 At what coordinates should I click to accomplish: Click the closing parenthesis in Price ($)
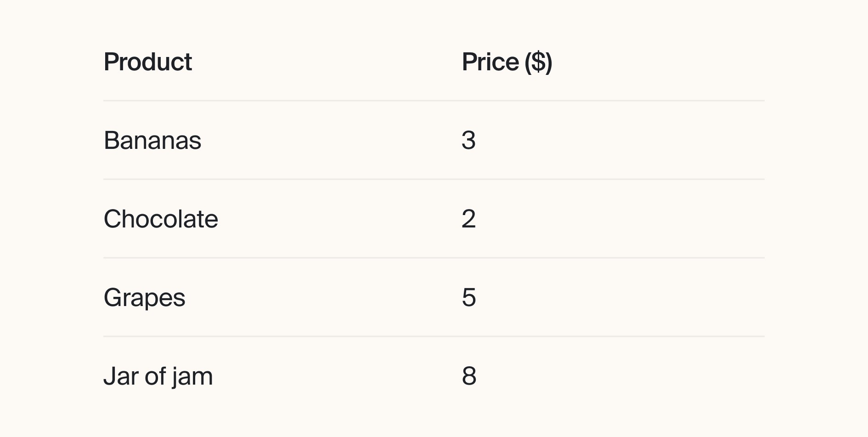(x=549, y=62)
